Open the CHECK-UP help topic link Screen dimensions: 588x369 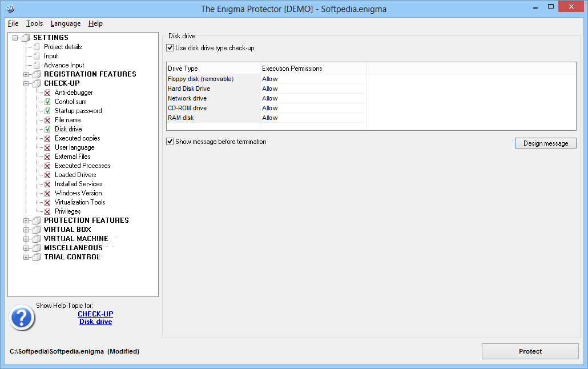pyautogui.click(x=95, y=314)
